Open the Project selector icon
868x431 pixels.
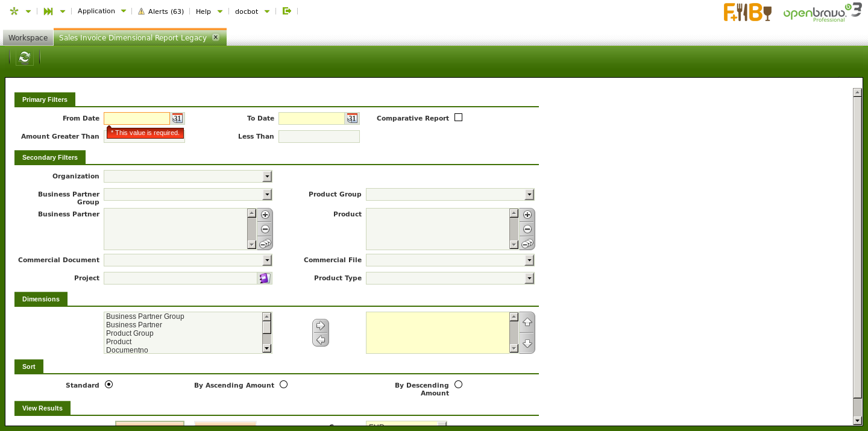click(x=264, y=278)
